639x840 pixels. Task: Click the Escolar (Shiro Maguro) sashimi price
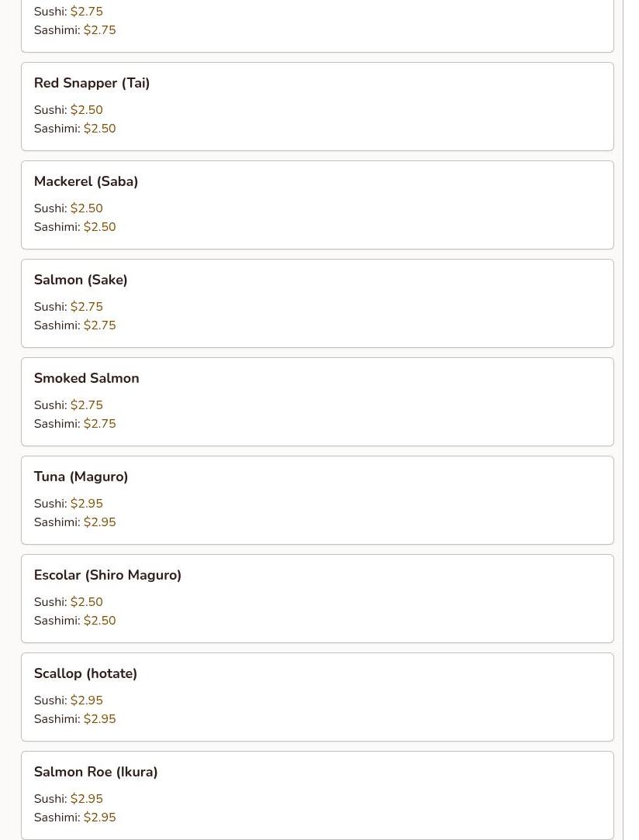(x=99, y=621)
